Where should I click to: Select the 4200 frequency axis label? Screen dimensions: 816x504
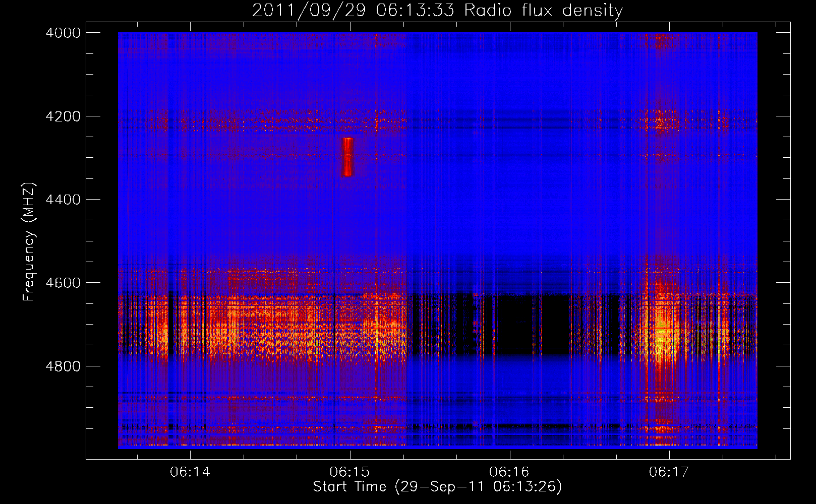click(63, 116)
